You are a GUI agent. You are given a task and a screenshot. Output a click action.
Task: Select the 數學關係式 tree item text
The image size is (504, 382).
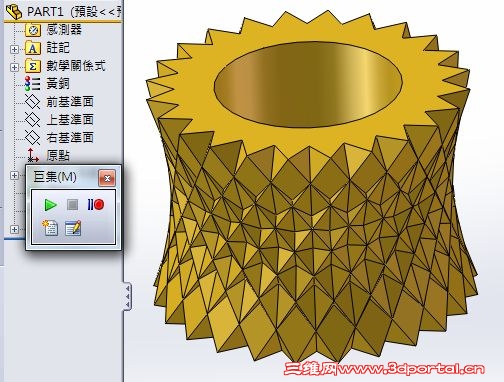(76, 66)
